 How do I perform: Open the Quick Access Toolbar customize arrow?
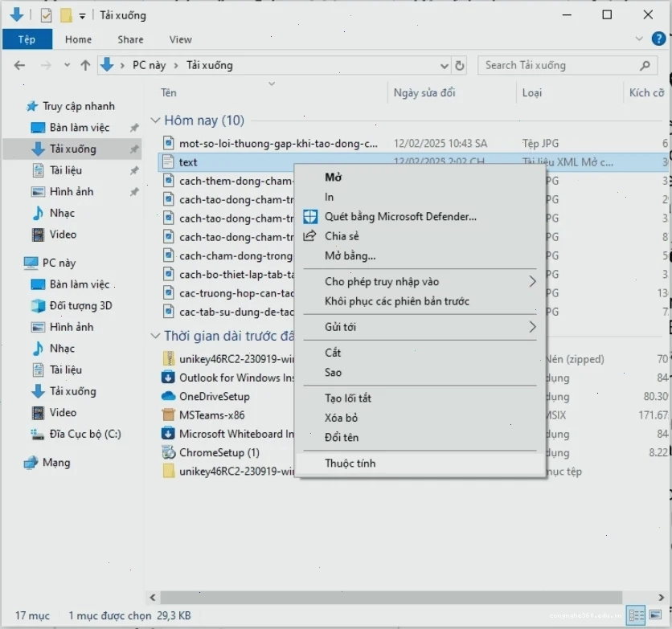coord(82,16)
